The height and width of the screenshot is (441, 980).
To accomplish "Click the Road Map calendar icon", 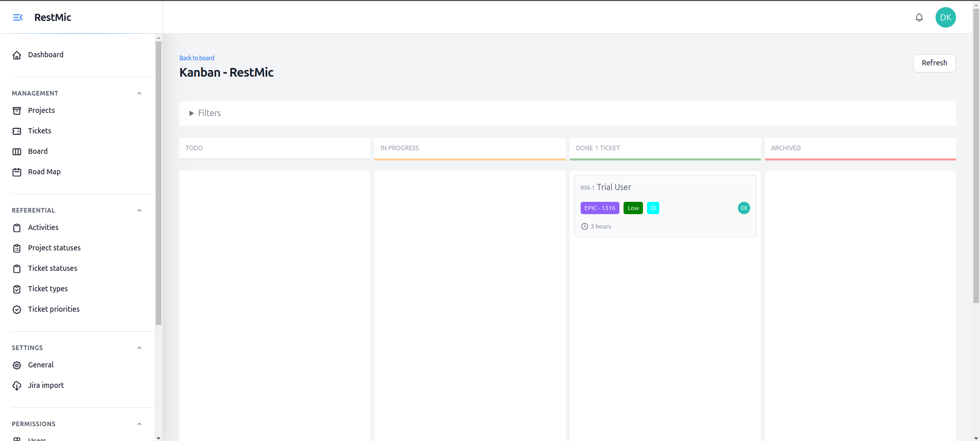I will pos(17,172).
